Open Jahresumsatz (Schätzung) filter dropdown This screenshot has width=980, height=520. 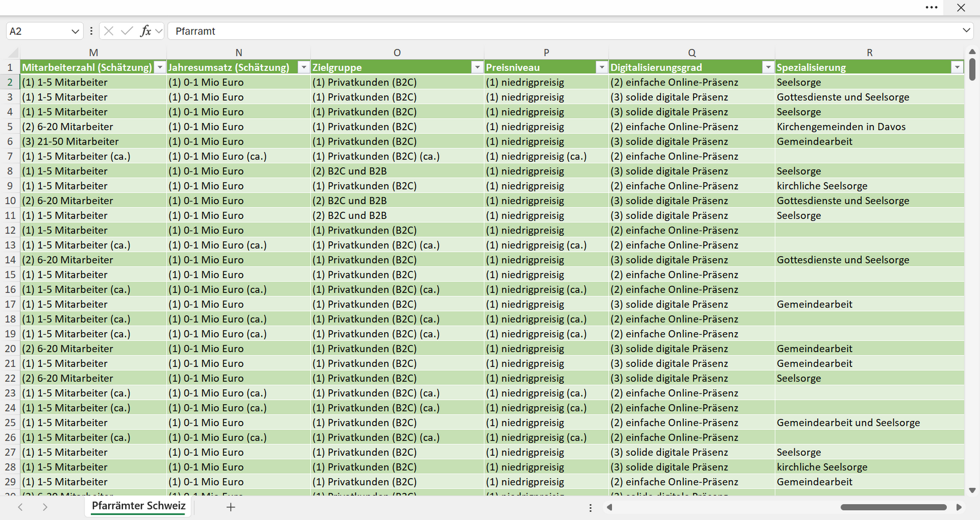coord(304,68)
